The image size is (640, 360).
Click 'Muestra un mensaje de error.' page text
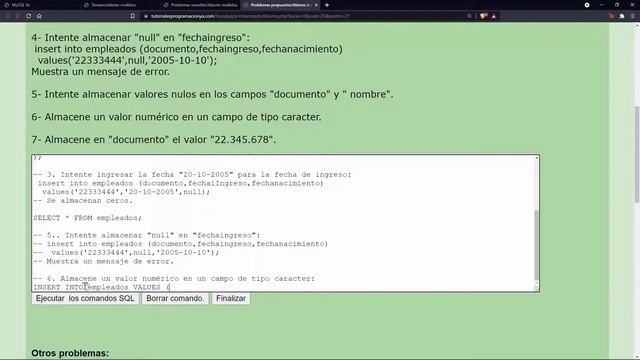(x=100, y=72)
